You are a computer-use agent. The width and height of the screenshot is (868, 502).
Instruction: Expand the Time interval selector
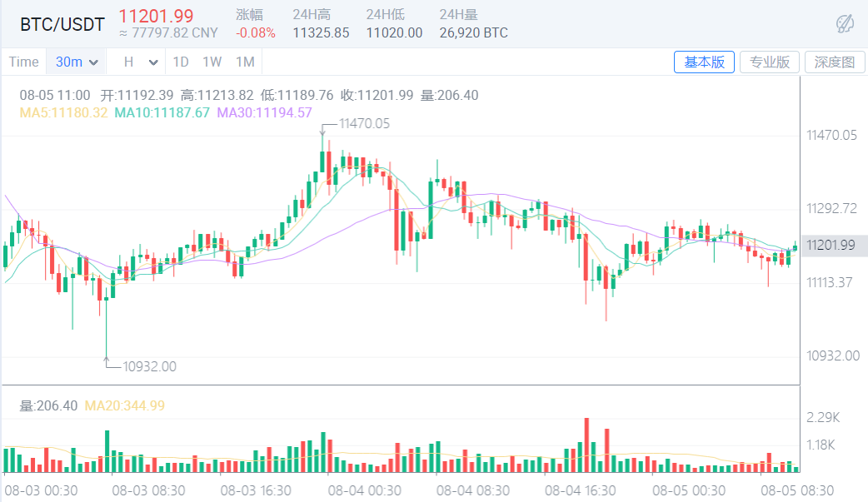pyautogui.click(x=24, y=62)
